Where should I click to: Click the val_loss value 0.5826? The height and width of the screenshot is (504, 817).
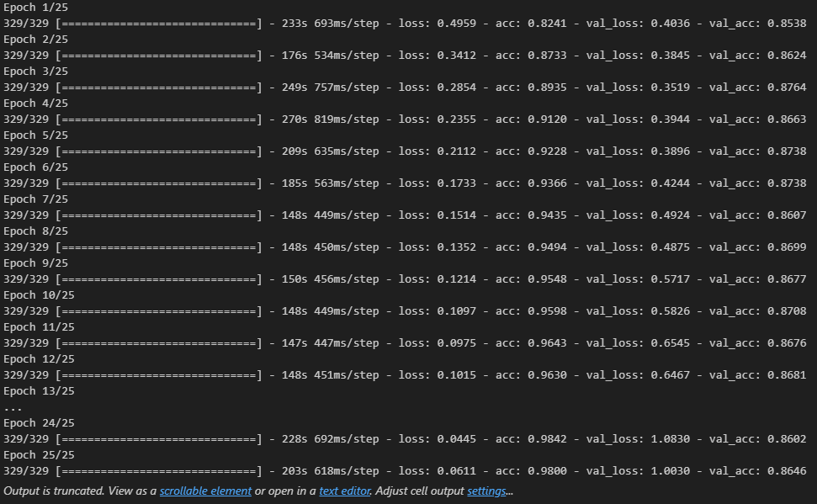[670, 311]
